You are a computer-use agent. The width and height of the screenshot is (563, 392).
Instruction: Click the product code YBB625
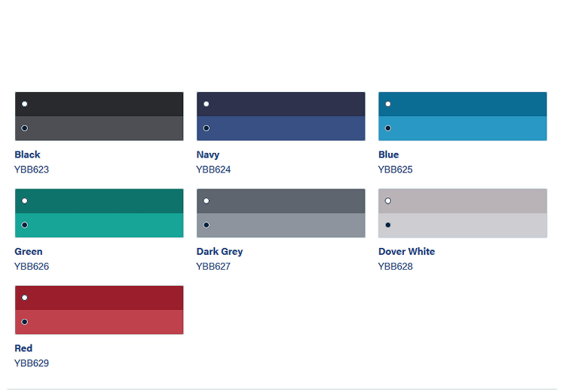pyautogui.click(x=396, y=170)
